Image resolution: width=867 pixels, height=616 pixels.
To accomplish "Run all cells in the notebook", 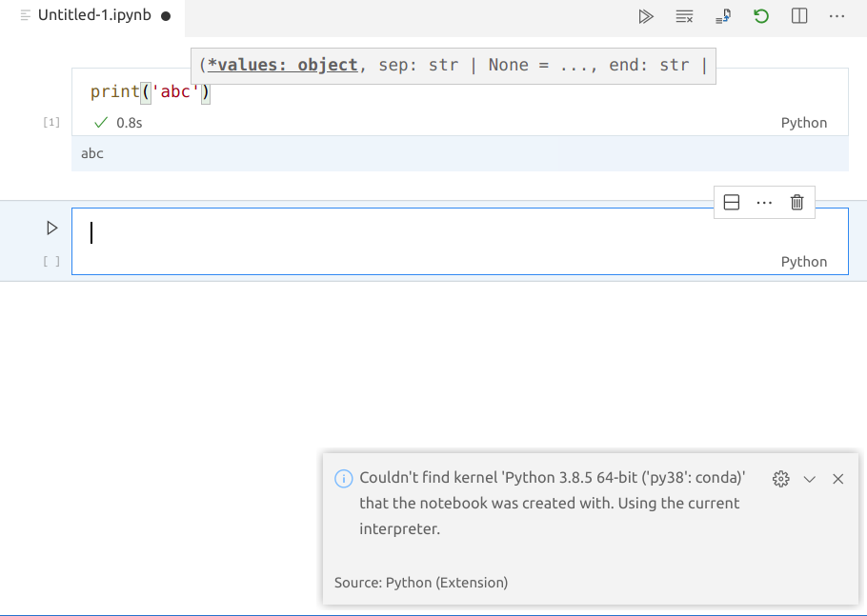I will click(x=646, y=16).
